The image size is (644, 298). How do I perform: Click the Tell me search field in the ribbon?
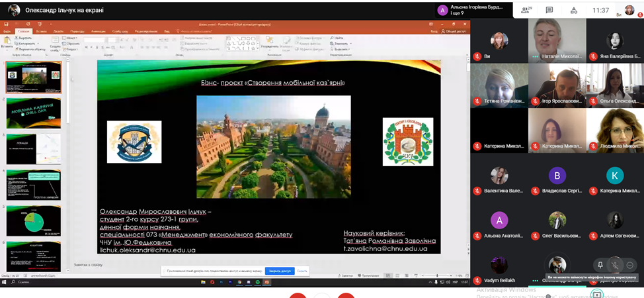[196, 31]
